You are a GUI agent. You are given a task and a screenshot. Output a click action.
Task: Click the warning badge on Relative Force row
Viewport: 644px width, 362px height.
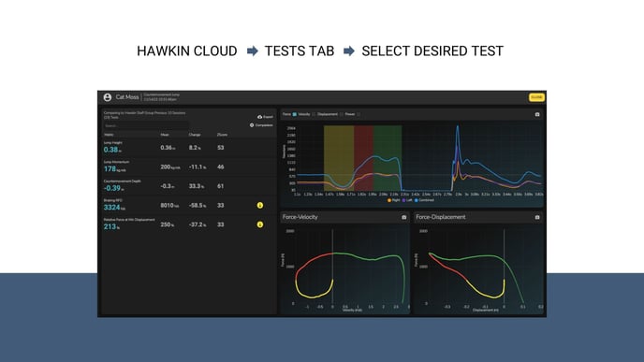tap(260, 224)
